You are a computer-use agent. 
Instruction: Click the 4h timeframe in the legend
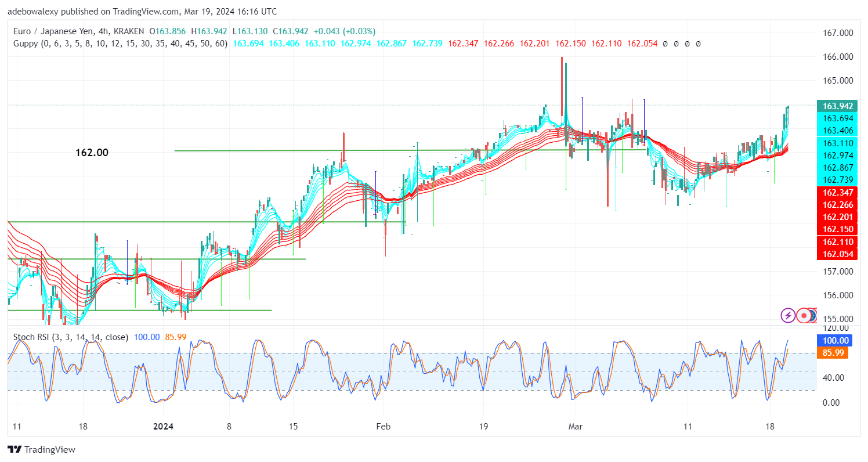tap(103, 31)
